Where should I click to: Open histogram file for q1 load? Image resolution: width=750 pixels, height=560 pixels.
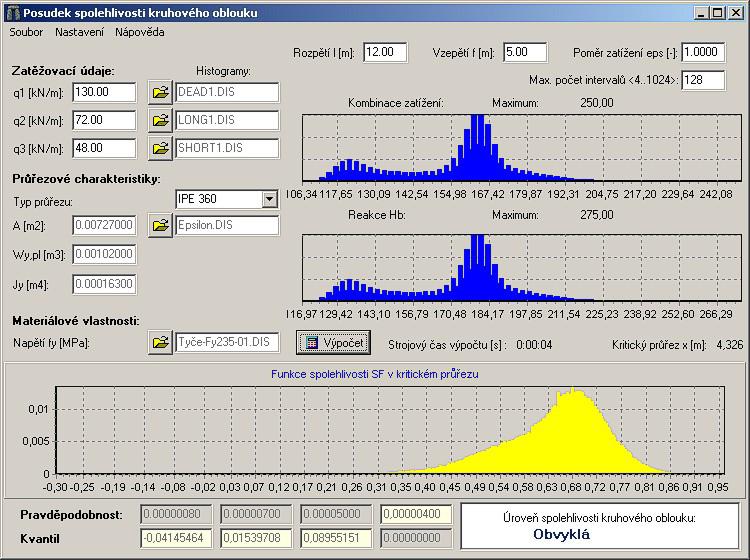160,92
